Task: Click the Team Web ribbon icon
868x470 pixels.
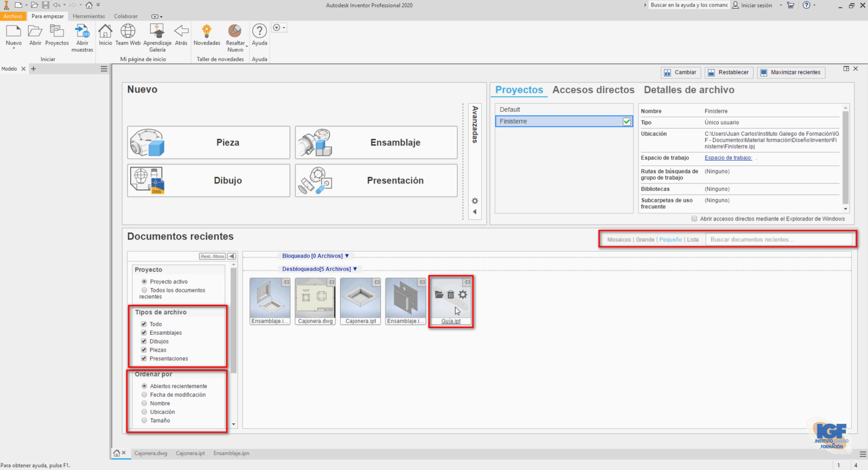Action: 127,31
